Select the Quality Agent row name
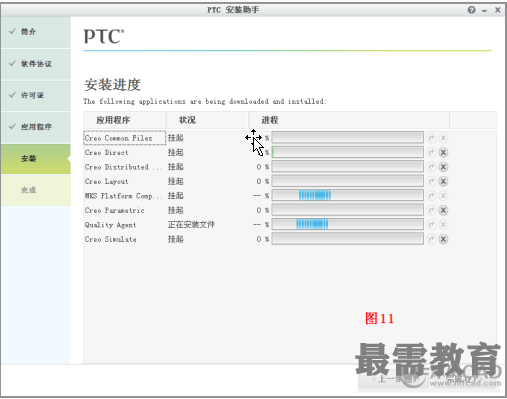Image resolution: width=507 pixels, height=399 pixels. 110,225
